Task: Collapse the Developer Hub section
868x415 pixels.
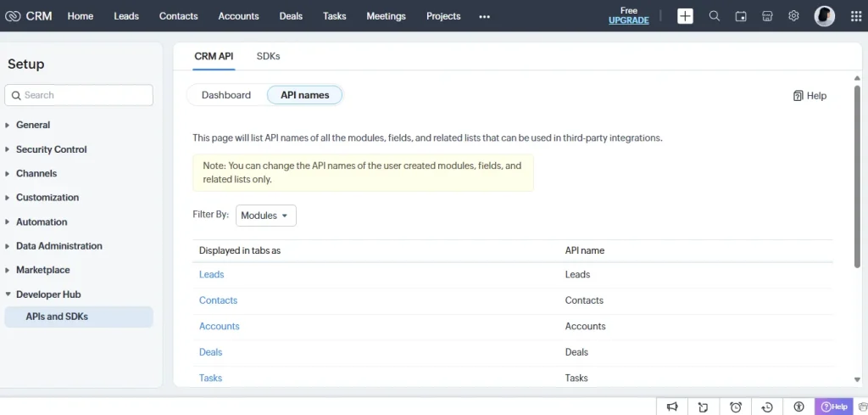Action: point(8,294)
